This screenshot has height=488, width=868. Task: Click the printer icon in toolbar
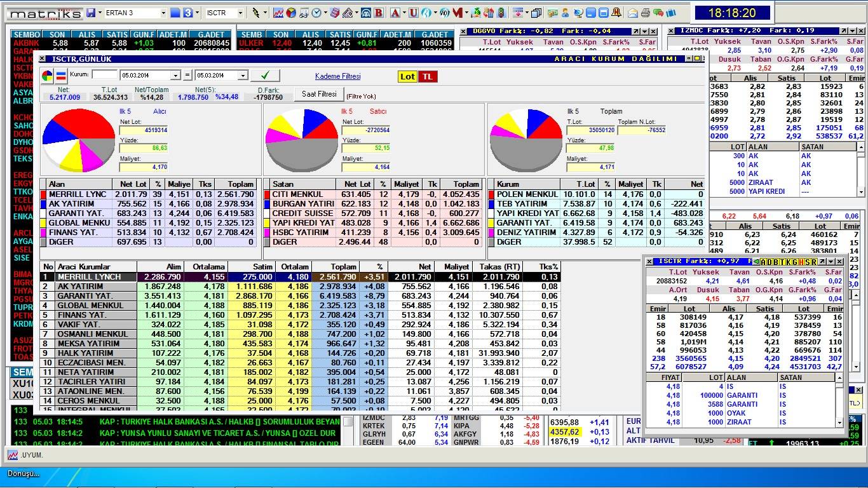[x=646, y=13]
